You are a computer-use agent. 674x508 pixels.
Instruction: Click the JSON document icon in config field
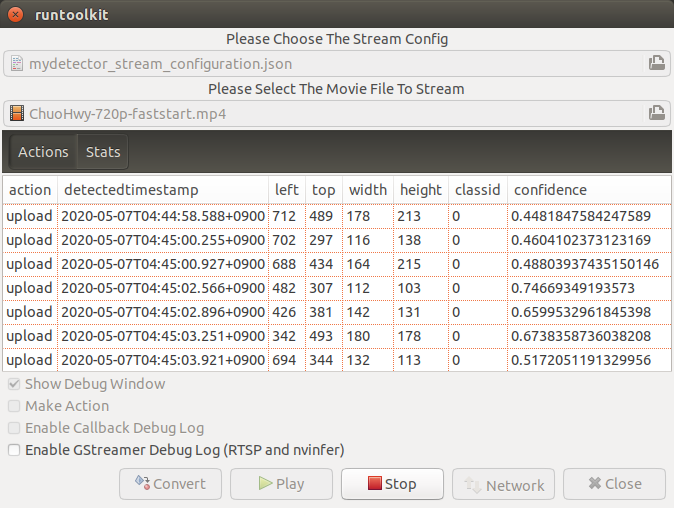coord(17,64)
